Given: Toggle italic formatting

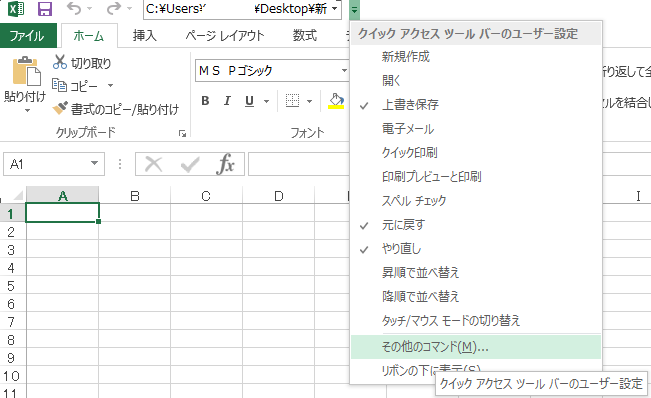Looking at the screenshot, I should (x=227, y=101).
